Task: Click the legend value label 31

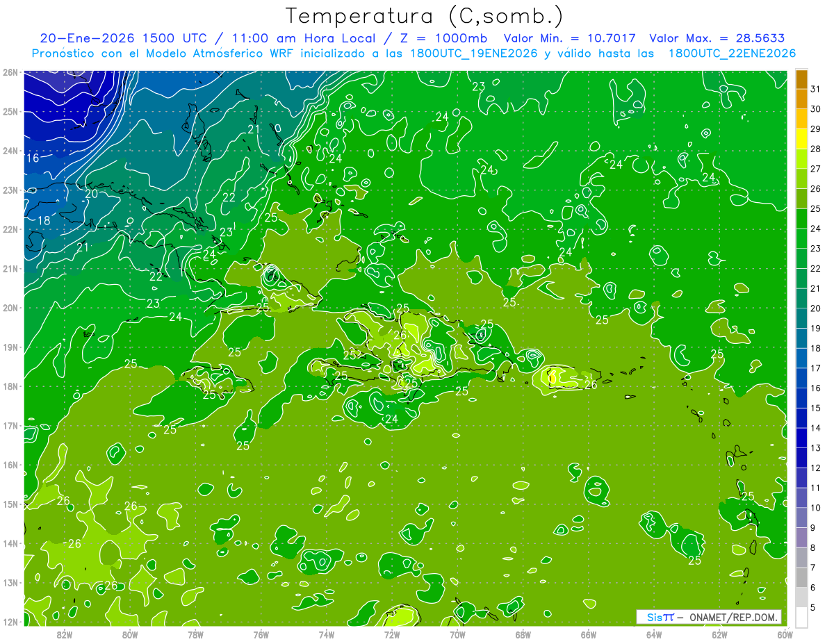Action: pyautogui.click(x=816, y=89)
